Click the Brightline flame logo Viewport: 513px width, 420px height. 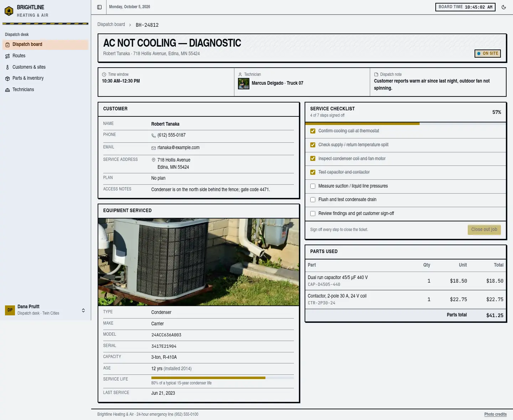(x=9, y=11)
